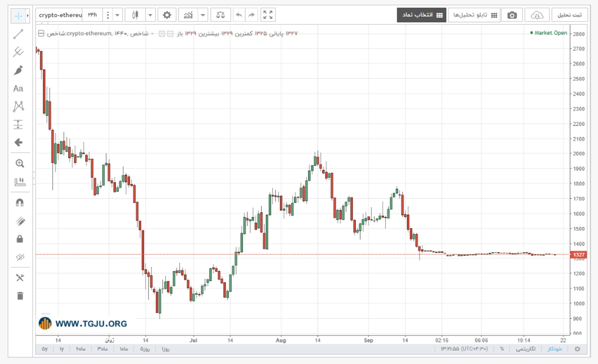
Task: Lock all drawing tools
Action: point(20,239)
